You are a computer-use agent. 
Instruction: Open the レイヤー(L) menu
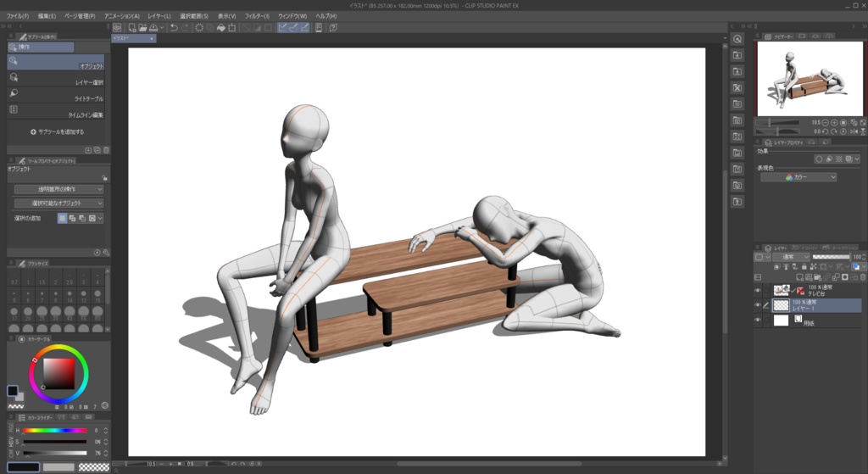tap(159, 16)
